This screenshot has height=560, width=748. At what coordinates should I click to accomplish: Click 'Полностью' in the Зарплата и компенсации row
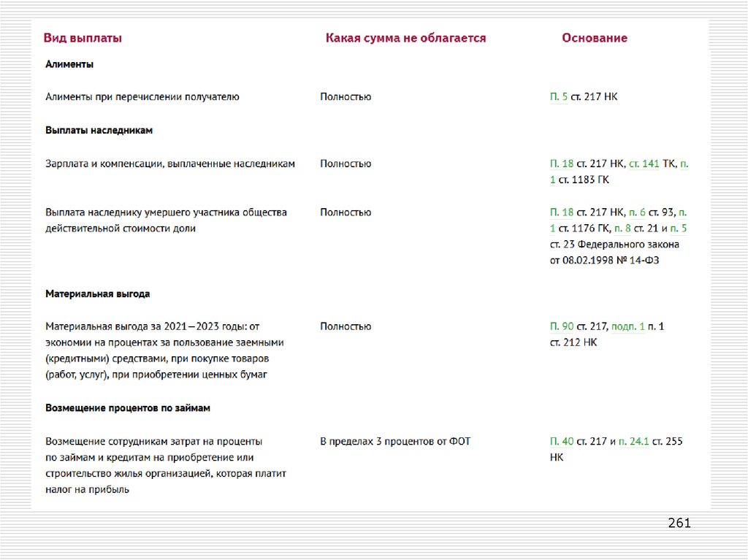tap(346, 164)
